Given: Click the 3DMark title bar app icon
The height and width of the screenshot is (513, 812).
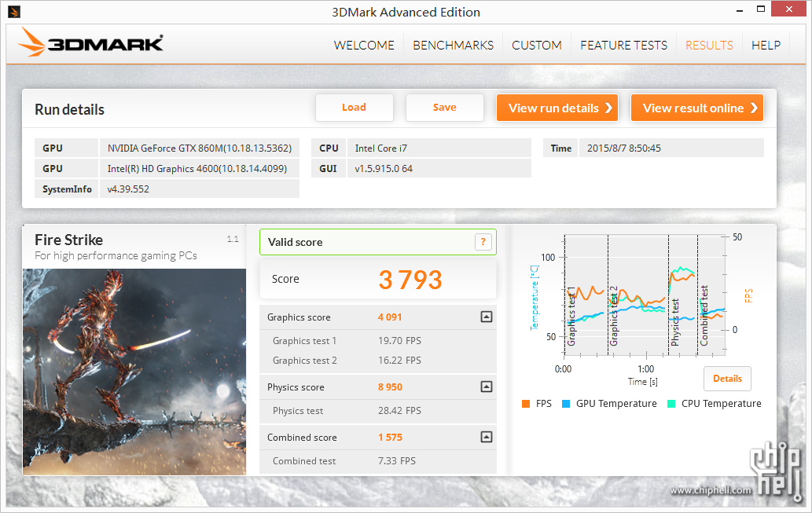Looking at the screenshot, I should point(14,11).
